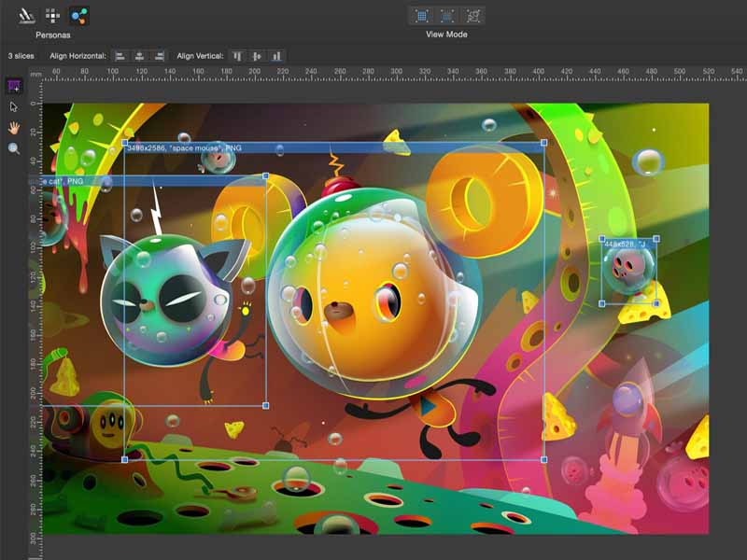The height and width of the screenshot is (560, 747).
Task: Align slices vertically to the top
Action: click(237, 56)
